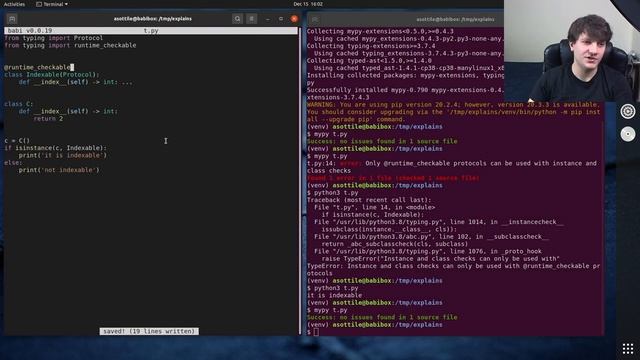Click the typing.py line 1014 __instancecheck__ line
640x360 pixels.
coord(439,222)
